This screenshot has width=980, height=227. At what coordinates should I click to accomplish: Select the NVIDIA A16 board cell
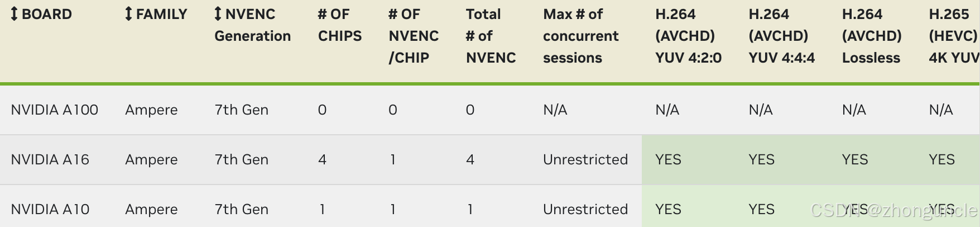pyautogui.click(x=50, y=159)
